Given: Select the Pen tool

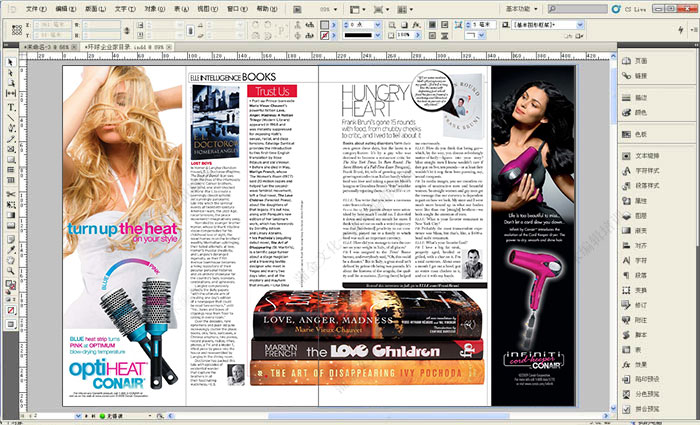Looking at the screenshot, I should pyautogui.click(x=11, y=128).
